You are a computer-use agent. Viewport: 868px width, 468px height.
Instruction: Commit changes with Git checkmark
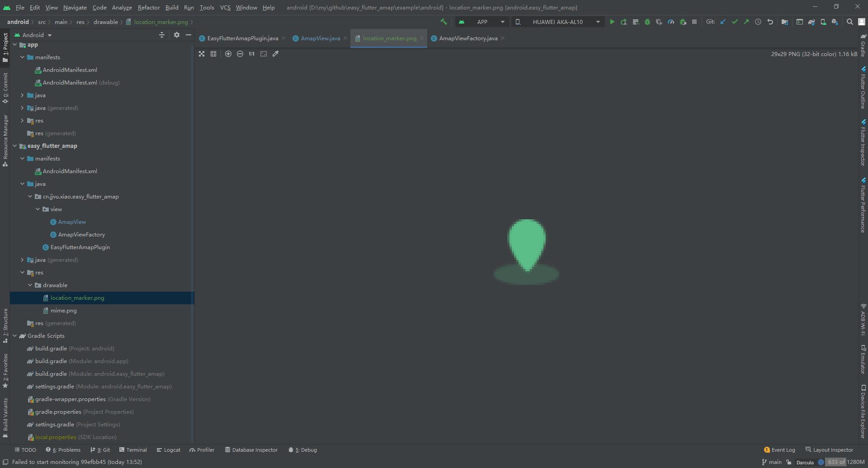pos(735,22)
